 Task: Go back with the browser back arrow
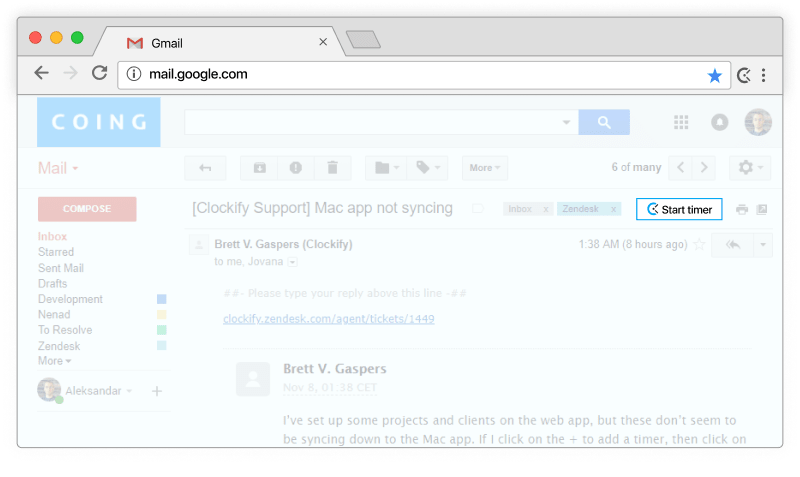41,73
